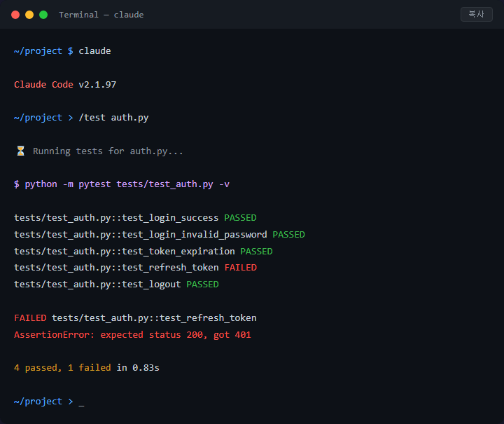Image resolution: width=504 pixels, height=424 pixels.
Task: Click the green maximize window dot
Action: (x=43, y=15)
